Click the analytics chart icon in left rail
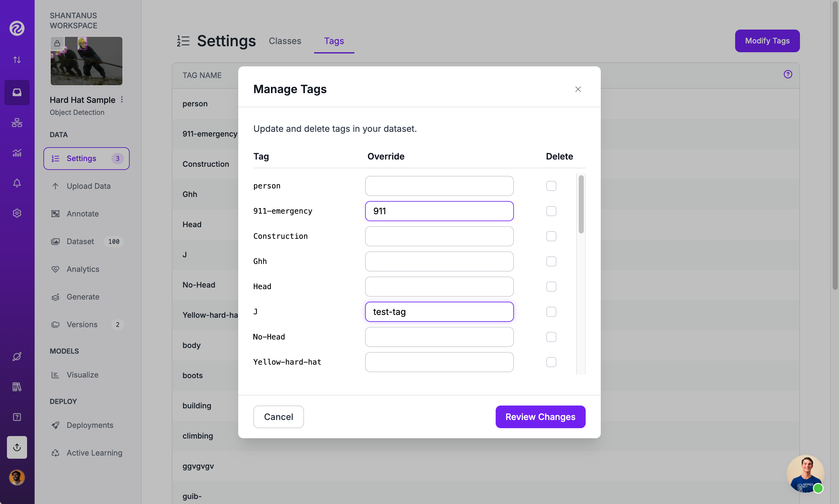The image size is (839, 504). pos(17,153)
